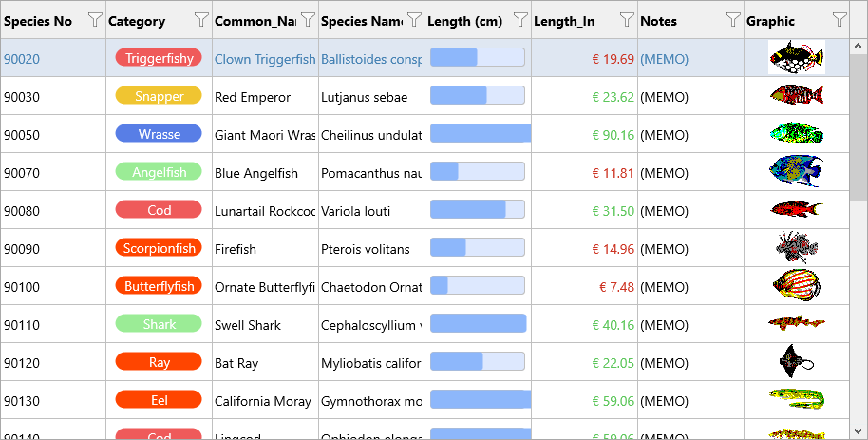Click length bar for Ornate Butterflyfish
Viewport: 868px width, 440px height.
coord(477,285)
